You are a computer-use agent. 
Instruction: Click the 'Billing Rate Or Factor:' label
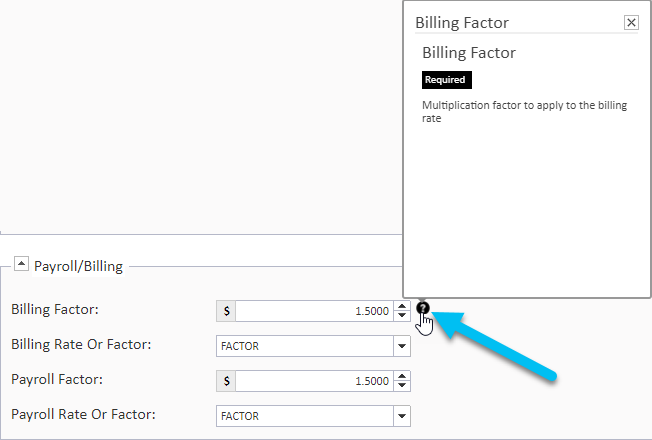[81, 344]
